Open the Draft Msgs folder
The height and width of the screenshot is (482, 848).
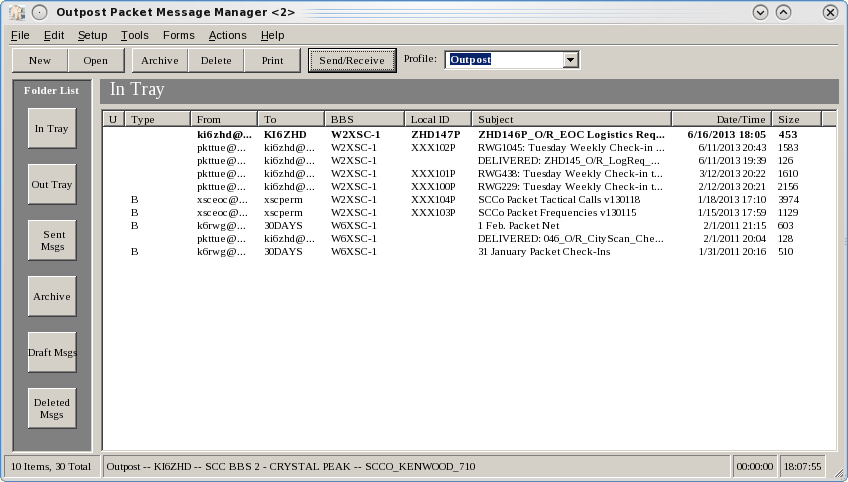[51, 352]
